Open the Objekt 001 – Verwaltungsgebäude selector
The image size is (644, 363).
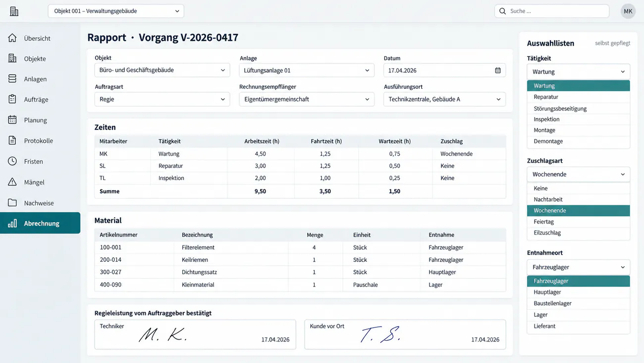(116, 11)
